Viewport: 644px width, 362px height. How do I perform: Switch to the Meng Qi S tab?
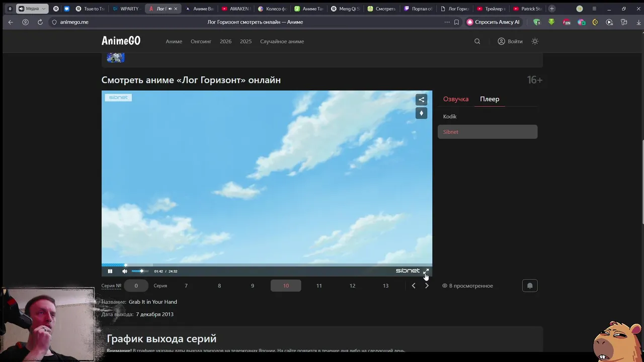coord(346,9)
